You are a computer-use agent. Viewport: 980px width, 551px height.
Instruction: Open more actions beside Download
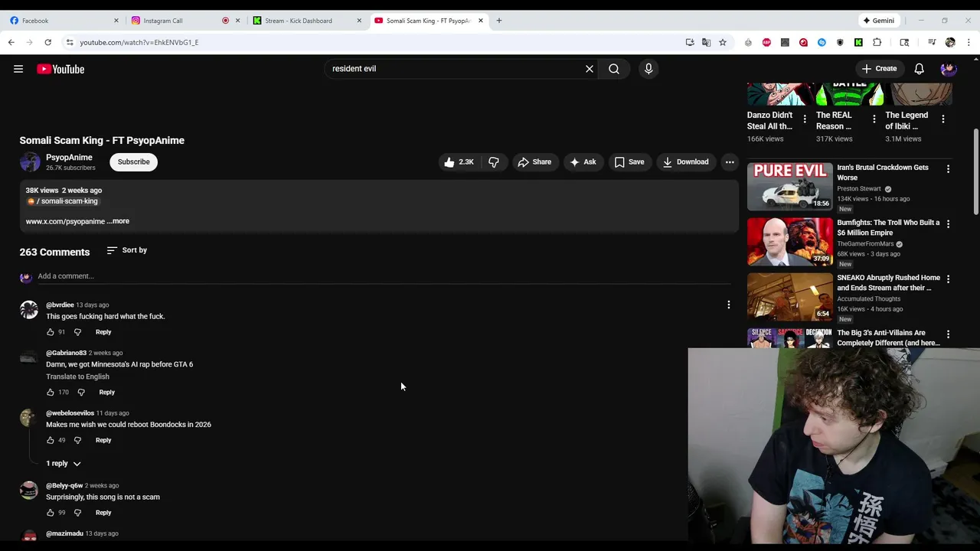click(x=730, y=162)
